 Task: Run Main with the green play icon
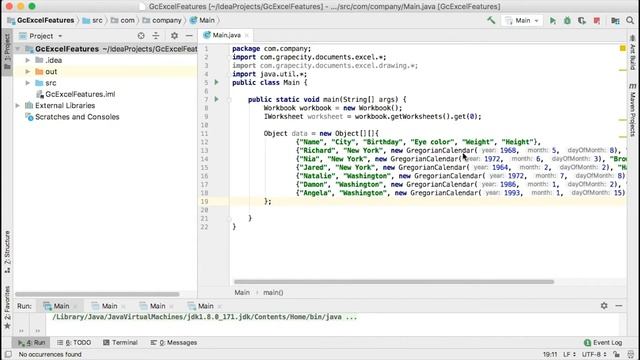(553, 20)
